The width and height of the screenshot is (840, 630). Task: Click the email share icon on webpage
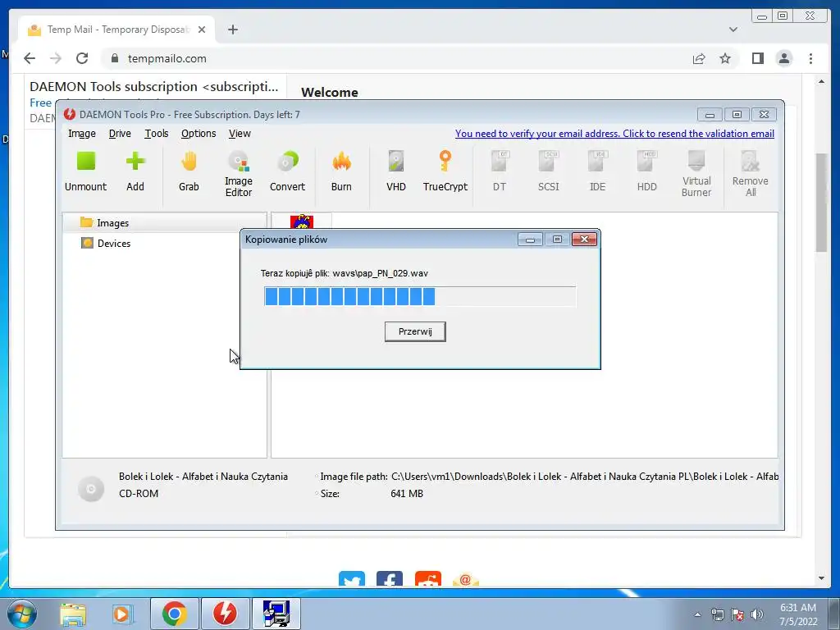(x=466, y=578)
